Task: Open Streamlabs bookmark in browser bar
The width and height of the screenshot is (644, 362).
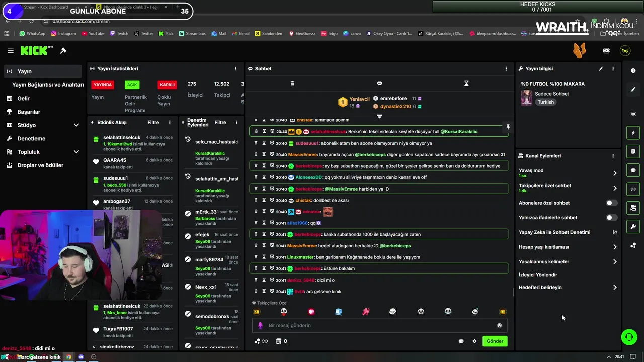Action: [x=192, y=34]
